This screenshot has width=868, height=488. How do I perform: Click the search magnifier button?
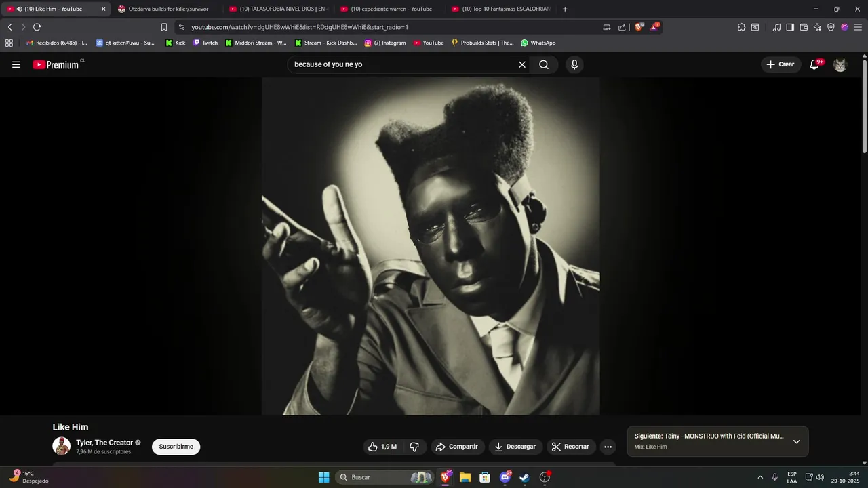(544, 64)
